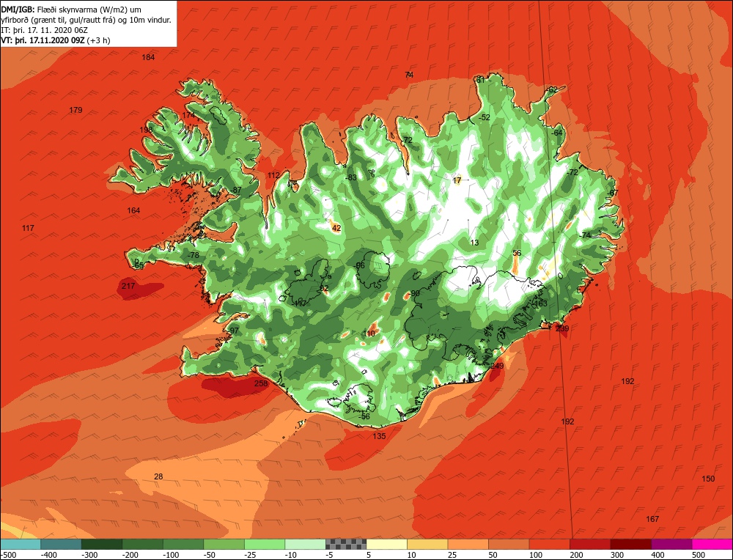Click the -87 value label
This screenshot has width=733, height=560.
tap(236, 190)
